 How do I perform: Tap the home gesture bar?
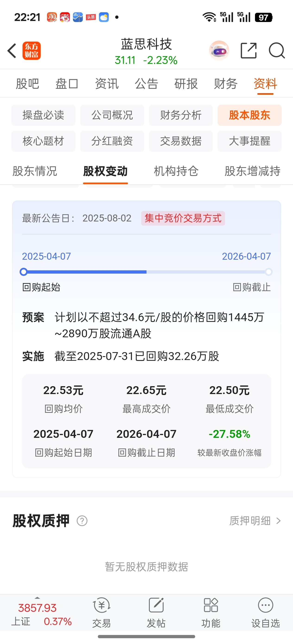[x=146, y=637]
